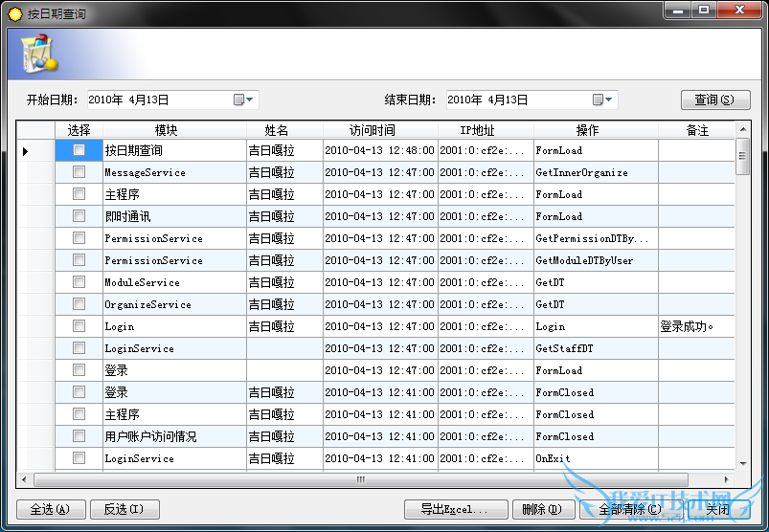Click horizontal scrollbar left arrow

point(24,479)
